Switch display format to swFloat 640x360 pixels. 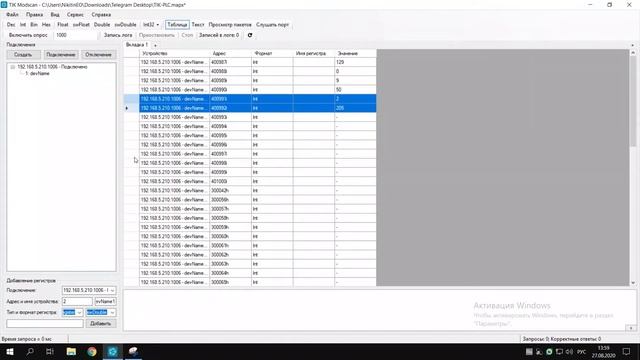coord(81,24)
